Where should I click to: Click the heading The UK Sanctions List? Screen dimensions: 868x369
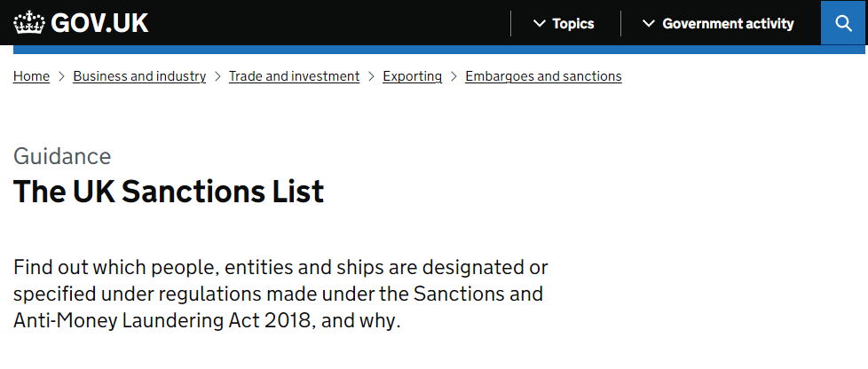(x=169, y=192)
